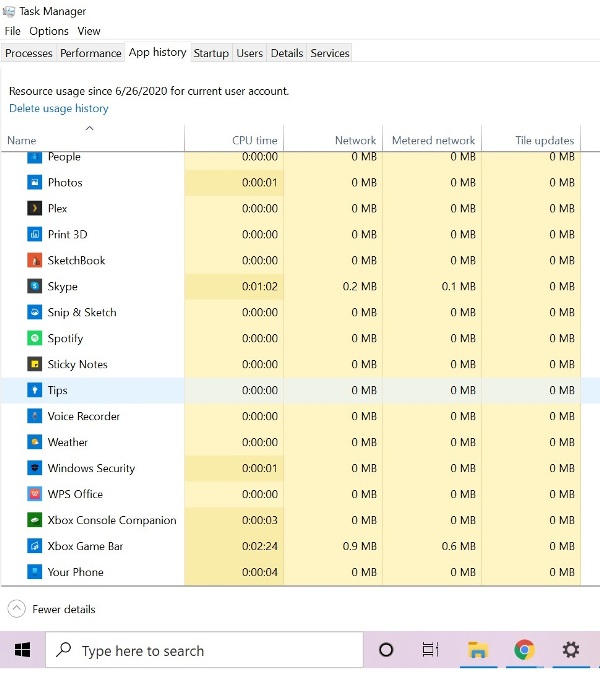
Task: Click Your Phone CPU time 0:00:04
Action: tap(259, 572)
